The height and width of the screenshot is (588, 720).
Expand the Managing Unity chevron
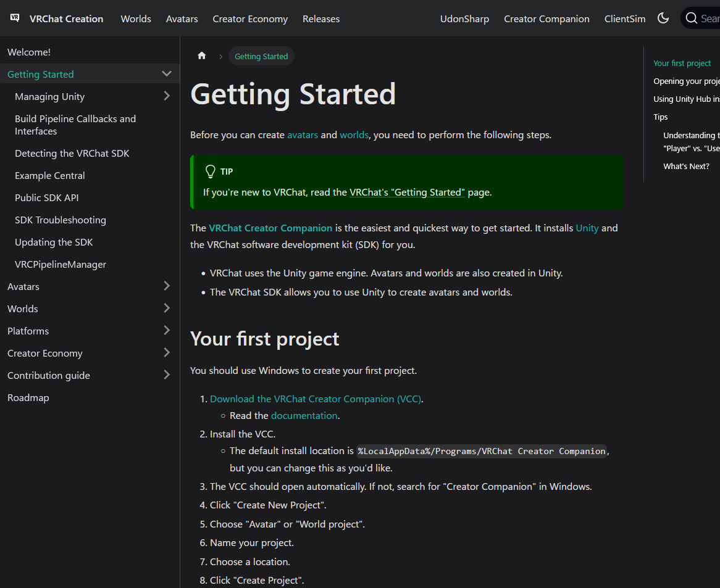(167, 96)
